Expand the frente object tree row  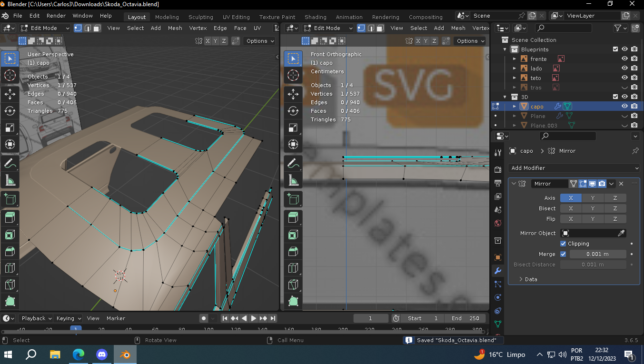(515, 59)
